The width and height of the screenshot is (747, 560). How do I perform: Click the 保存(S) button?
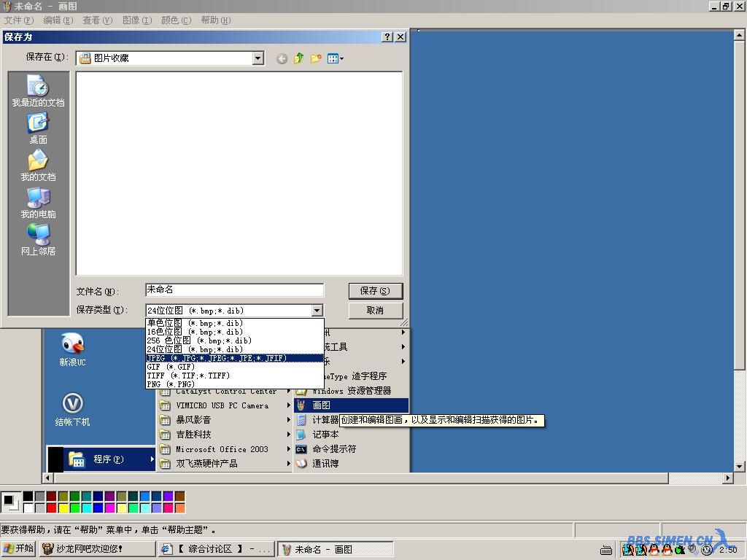coord(376,290)
